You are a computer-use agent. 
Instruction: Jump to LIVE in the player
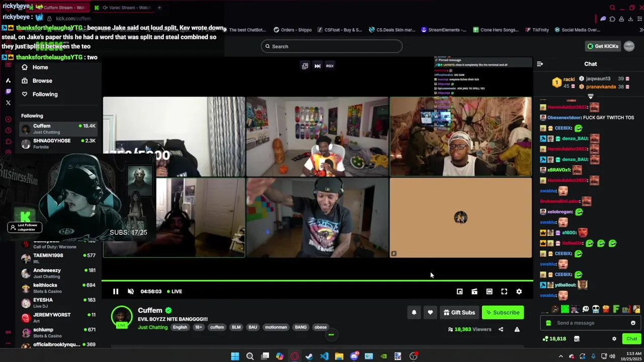tap(174, 292)
